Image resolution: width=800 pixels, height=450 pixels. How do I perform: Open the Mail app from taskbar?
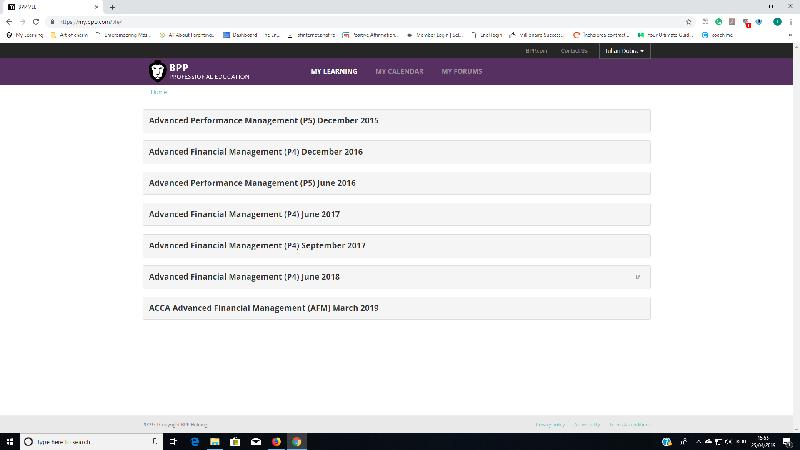coord(256,442)
